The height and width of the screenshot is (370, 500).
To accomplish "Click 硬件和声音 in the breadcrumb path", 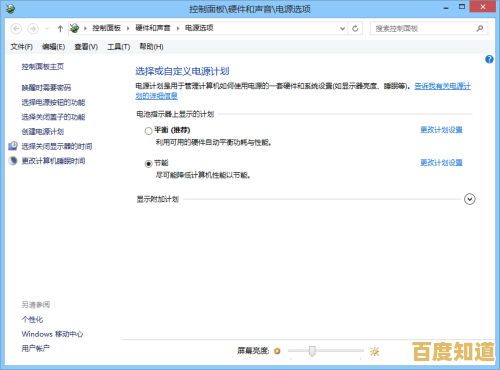I will pyautogui.click(x=153, y=28).
